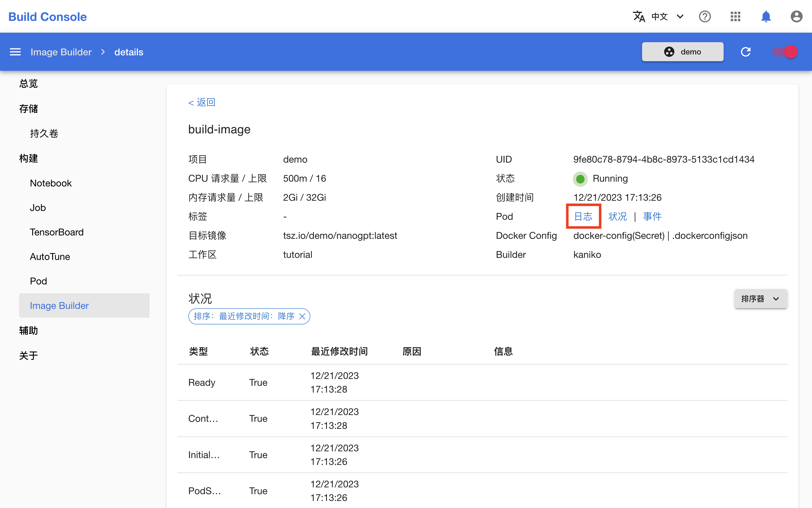Select the UID value 9fe80c78-8794-4b8c-8973-5133c1cd1434
This screenshot has height=508, width=812.
pos(664,159)
